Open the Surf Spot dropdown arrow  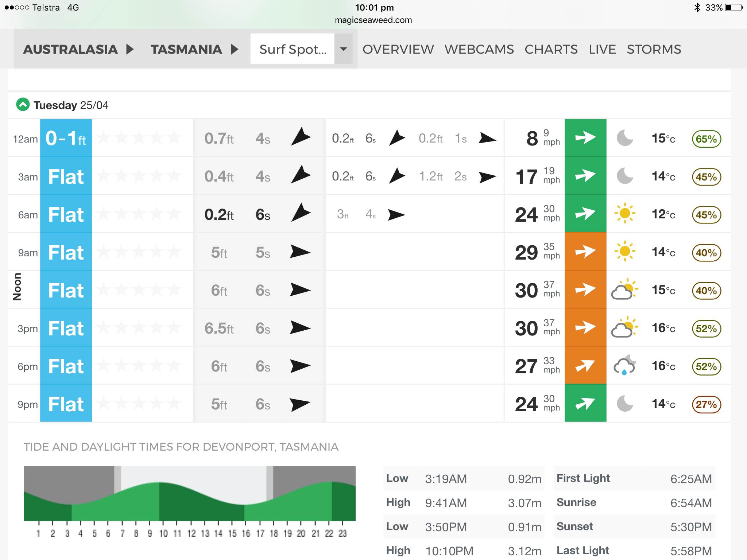click(343, 49)
